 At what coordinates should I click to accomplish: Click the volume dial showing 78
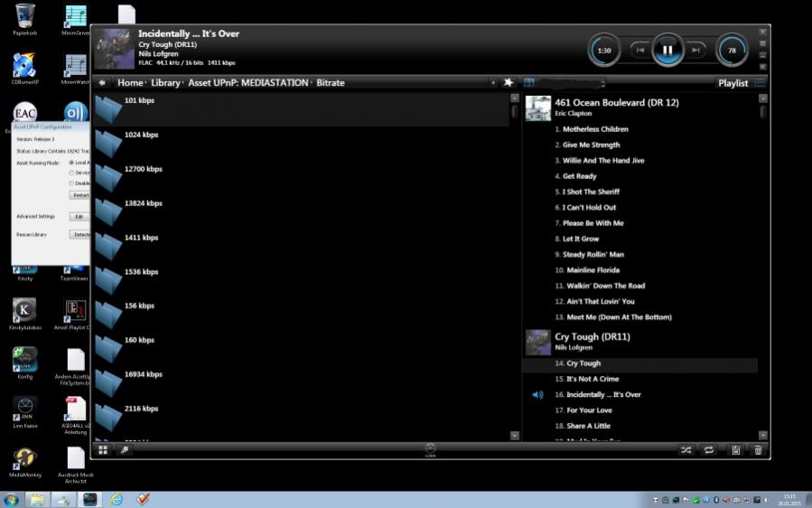[732, 51]
